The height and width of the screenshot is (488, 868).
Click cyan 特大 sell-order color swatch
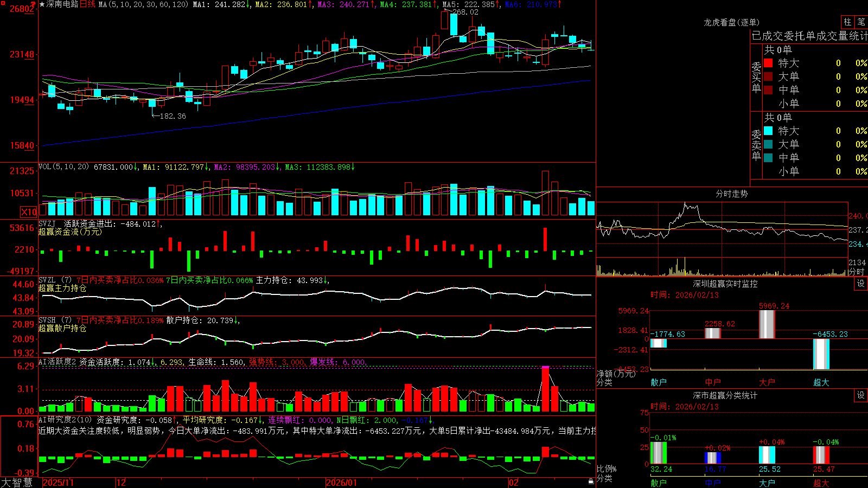coord(768,131)
